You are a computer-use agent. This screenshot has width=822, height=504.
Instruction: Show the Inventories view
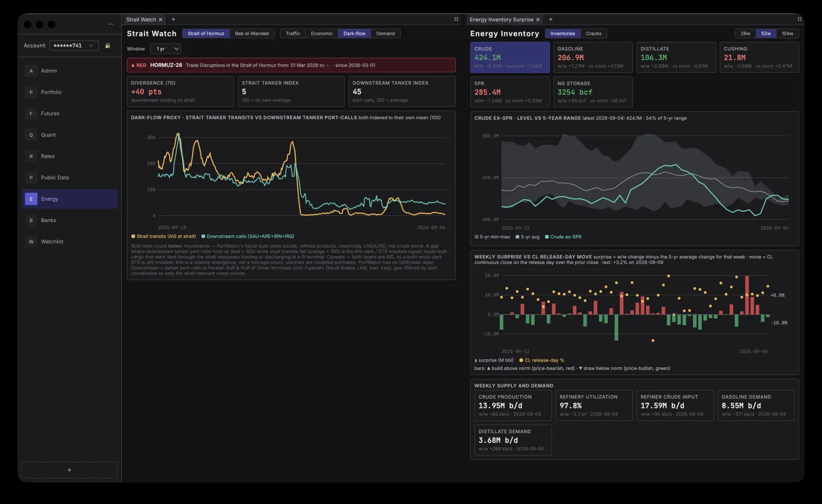point(563,33)
